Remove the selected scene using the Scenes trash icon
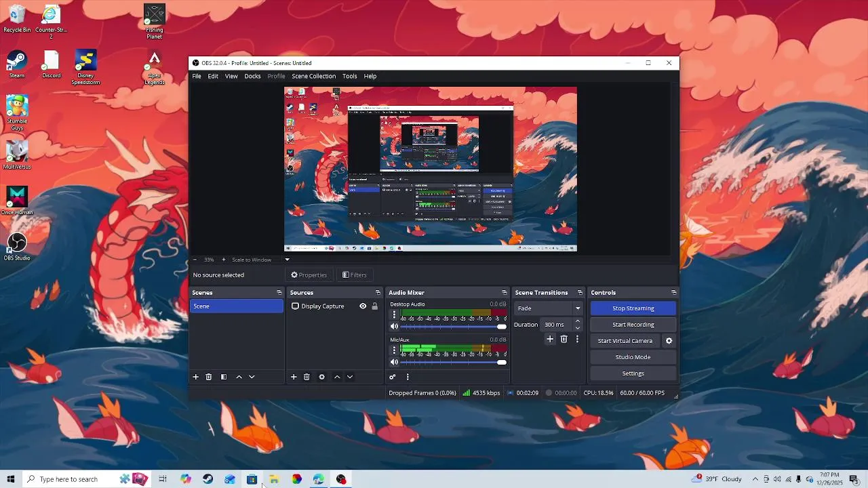 coord(209,377)
